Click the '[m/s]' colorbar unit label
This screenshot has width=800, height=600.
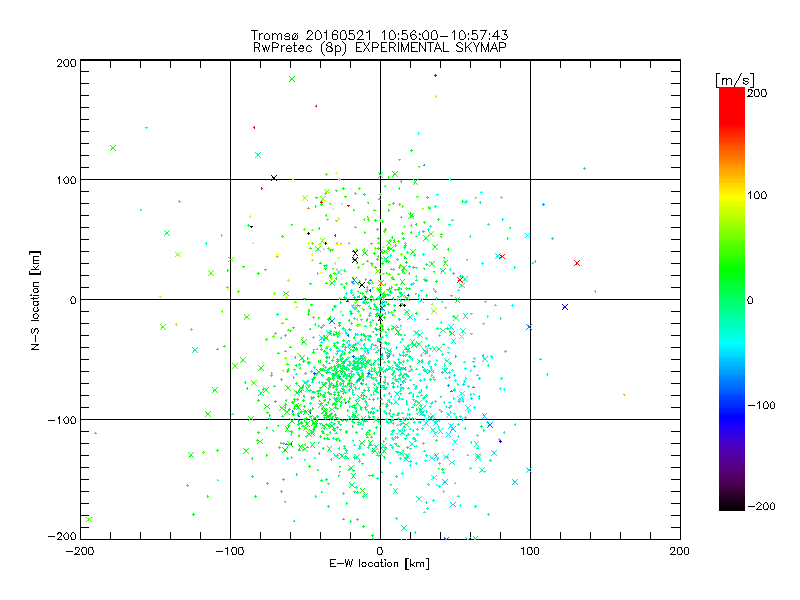coord(734,80)
